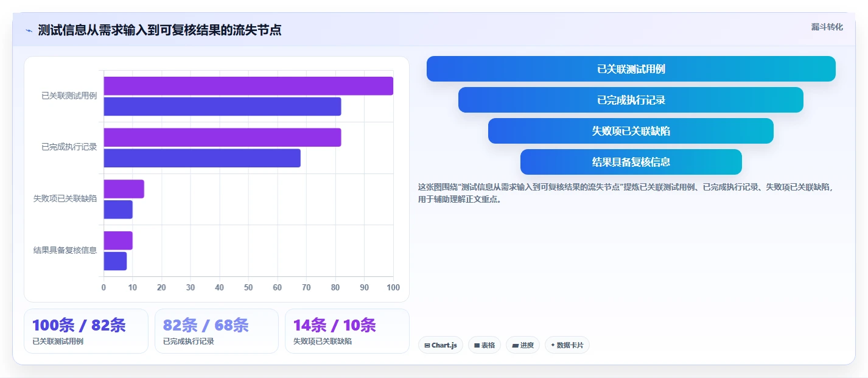Click the chart axis label 已关联测试用例
This screenshot has width=868, height=378.
69,96
